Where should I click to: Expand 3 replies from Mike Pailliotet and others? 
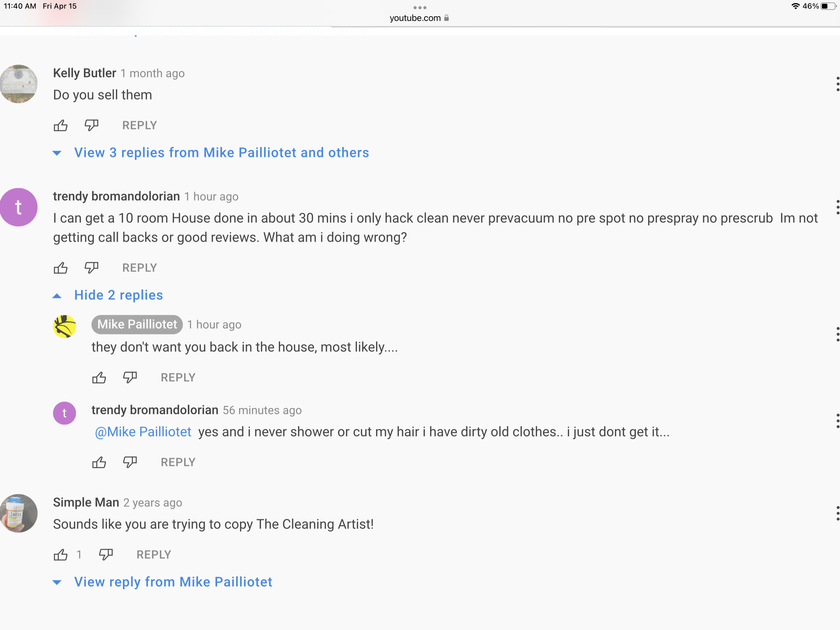point(221,153)
